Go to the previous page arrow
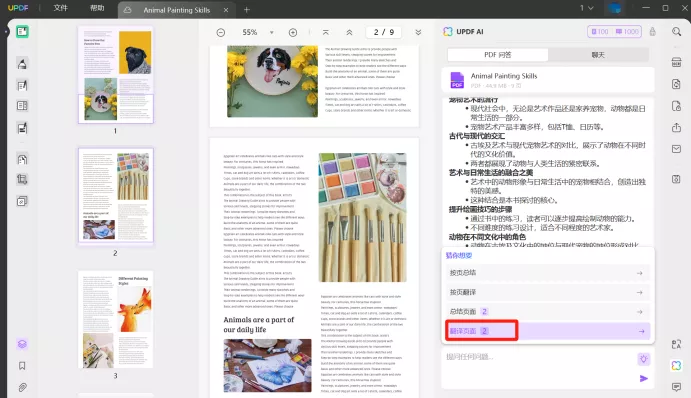 click(349, 32)
